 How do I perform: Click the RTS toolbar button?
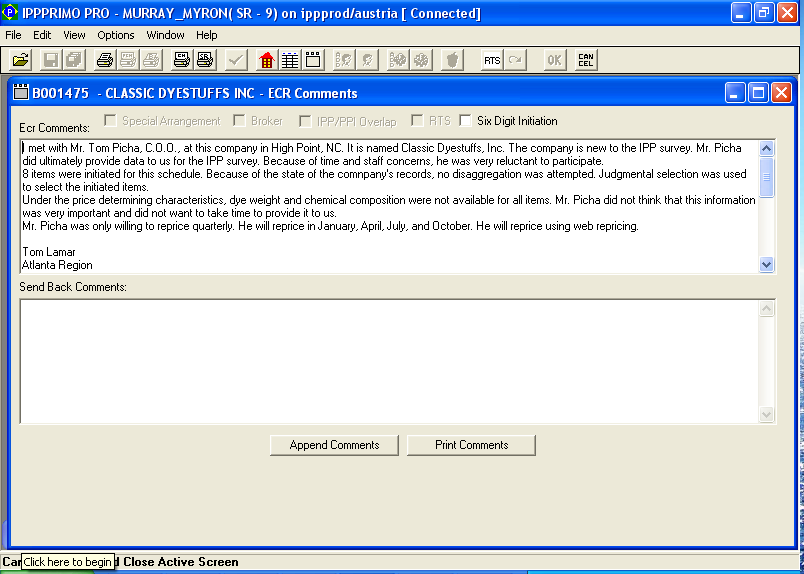click(x=492, y=60)
